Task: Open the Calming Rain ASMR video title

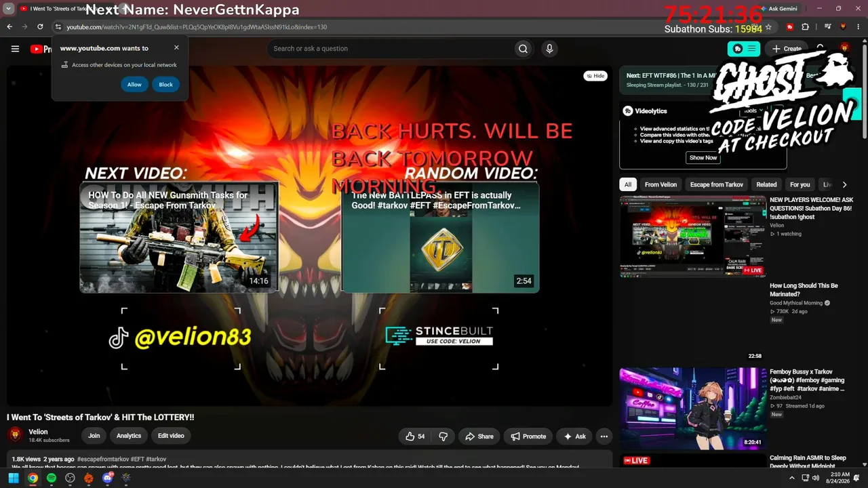Action: coord(808,462)
